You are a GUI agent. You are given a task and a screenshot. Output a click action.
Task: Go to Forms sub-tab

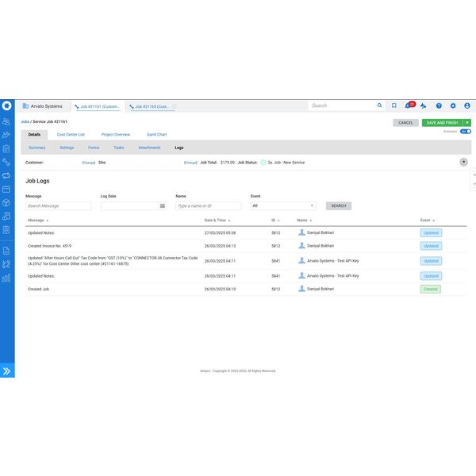[94, 148]
